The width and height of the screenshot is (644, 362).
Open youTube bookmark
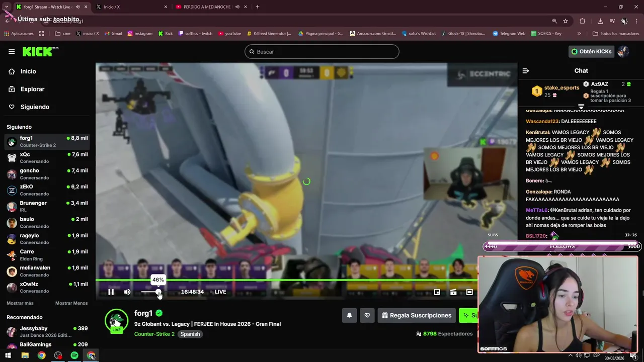229,34
